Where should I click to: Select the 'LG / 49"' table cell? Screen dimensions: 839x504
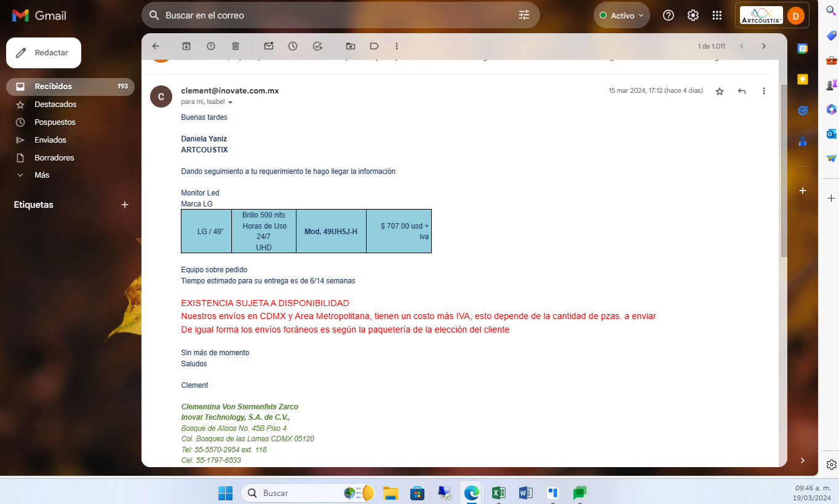click(x=206, y=231)
